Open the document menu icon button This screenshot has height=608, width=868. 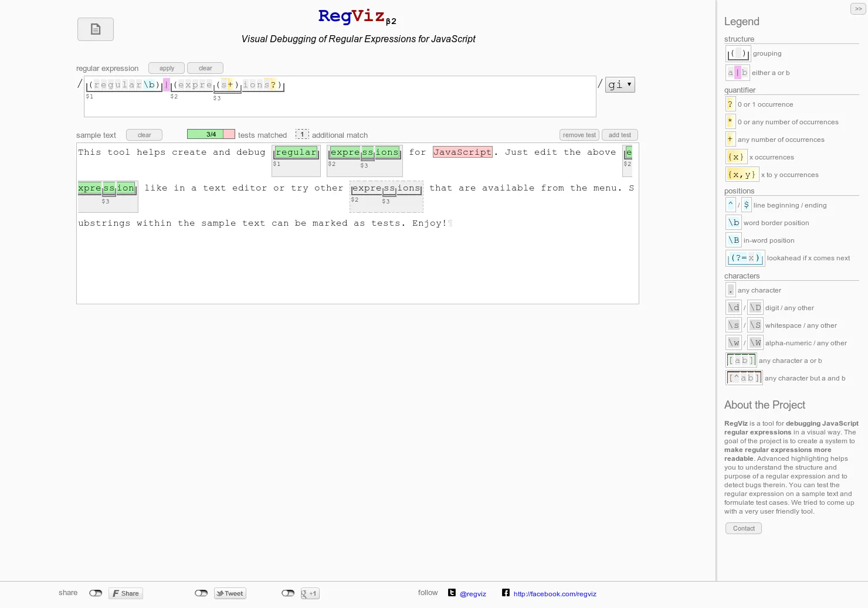coord(96,29)
